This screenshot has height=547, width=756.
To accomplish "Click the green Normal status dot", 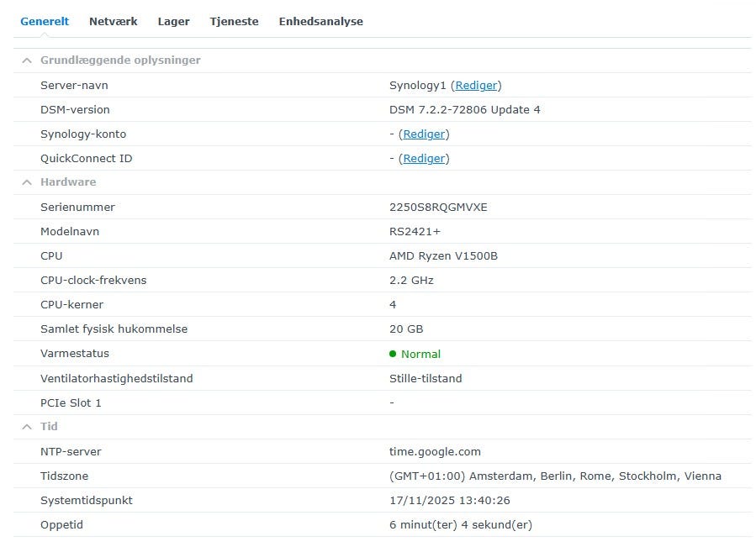I will (393, 354).
